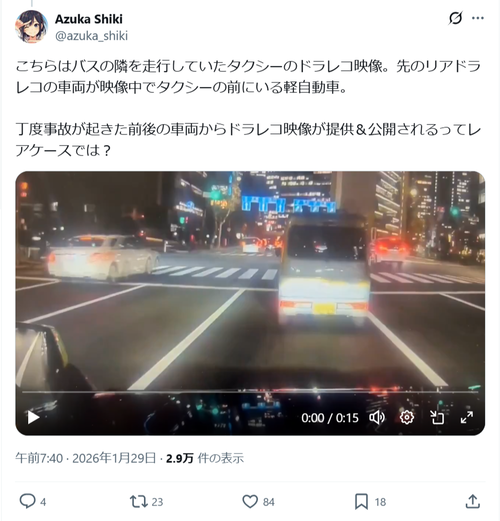500x521 pixels.
Task: Open the Azuka Shiki display name link
Action: tap(89, 19)
